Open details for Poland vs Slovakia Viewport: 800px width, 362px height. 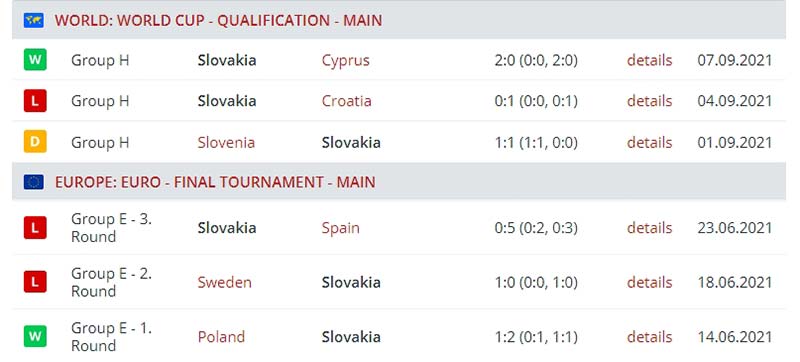click(x=649, y=337)
